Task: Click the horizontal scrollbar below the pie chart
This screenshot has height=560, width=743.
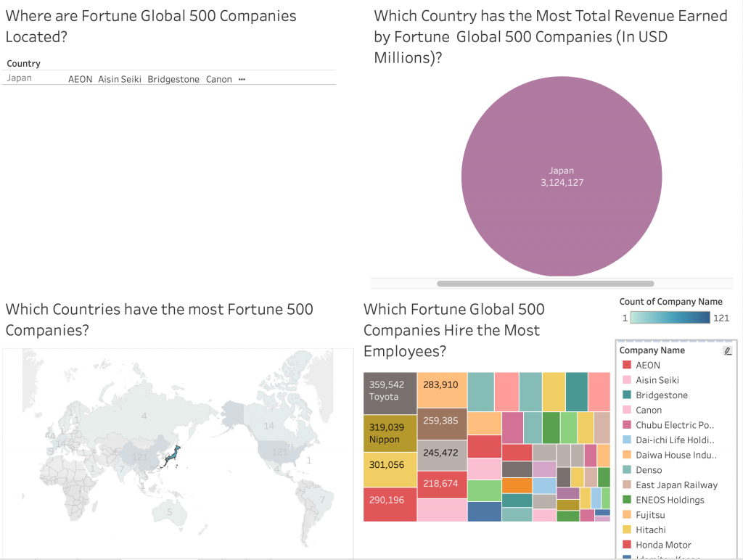Action: click(546, 284)
